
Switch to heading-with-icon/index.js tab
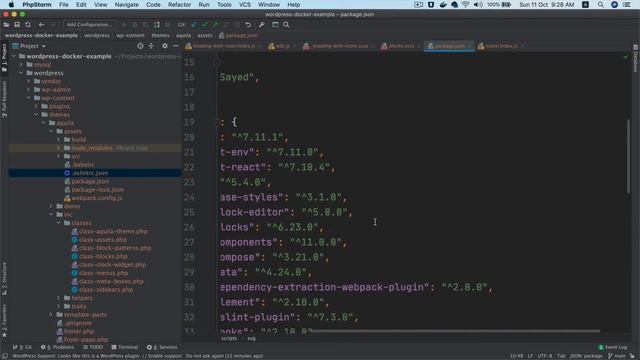pyautogui.click(x=224, y=46)
